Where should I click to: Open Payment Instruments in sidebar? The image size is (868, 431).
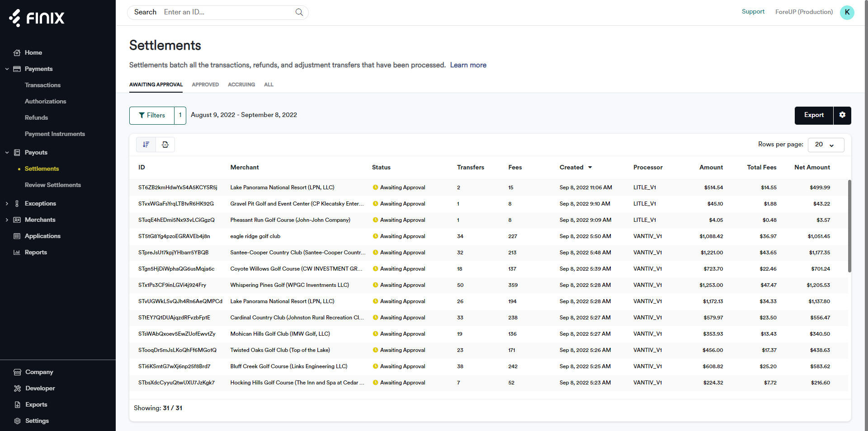click(55, 134)
